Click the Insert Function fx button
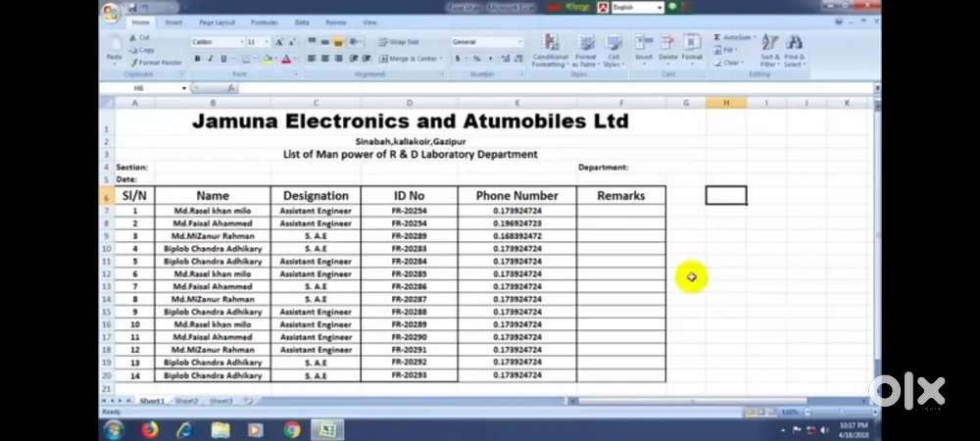Screen dimensions: 980x441 tap(230, 88)
